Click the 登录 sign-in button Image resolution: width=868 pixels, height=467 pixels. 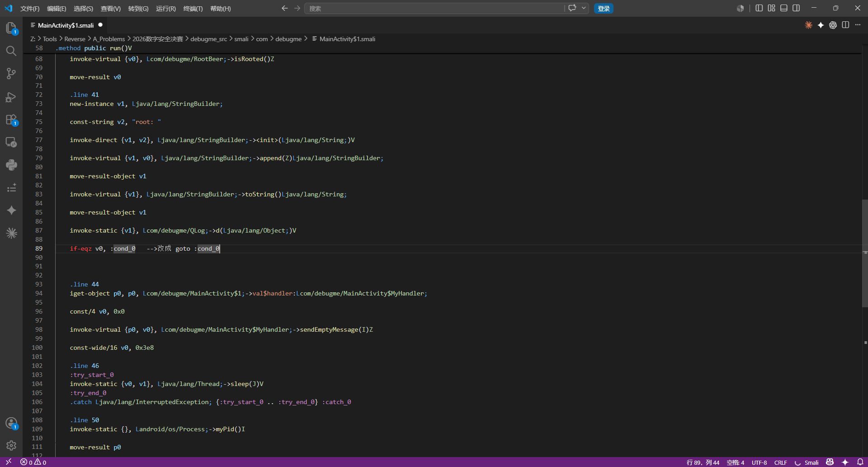pos(604,9)
